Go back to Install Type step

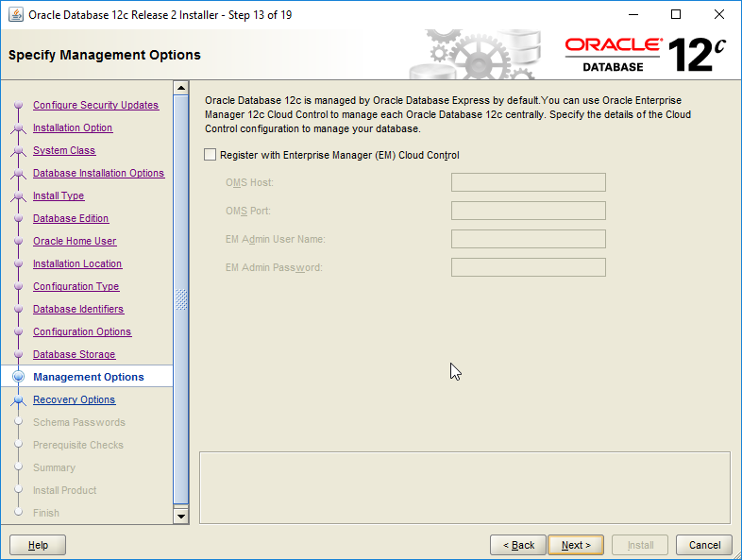point(59,196)
